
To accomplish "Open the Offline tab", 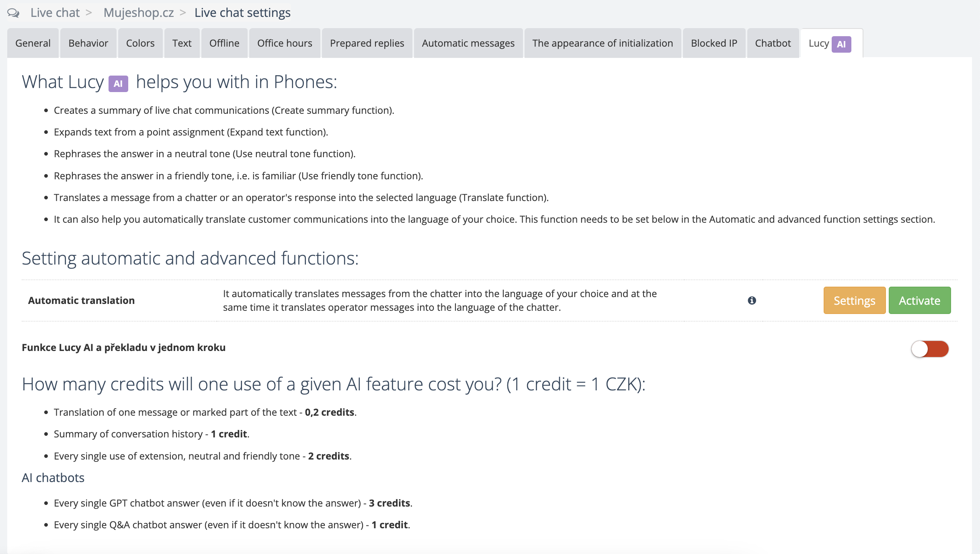I will 224,43.
